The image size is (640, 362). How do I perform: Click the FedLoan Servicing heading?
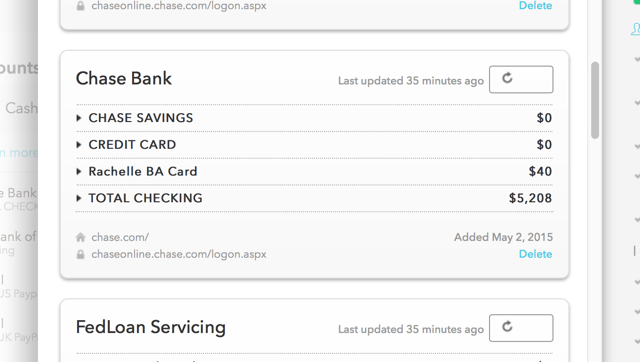(151, 327)
